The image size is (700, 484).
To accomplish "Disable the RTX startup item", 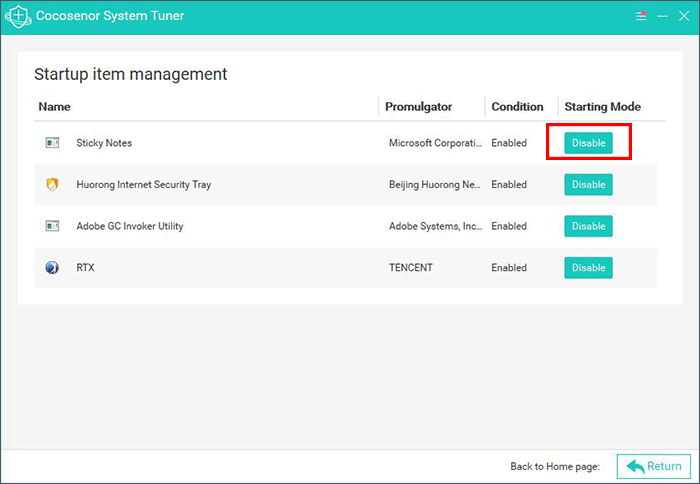I will (x=588, y=267).
